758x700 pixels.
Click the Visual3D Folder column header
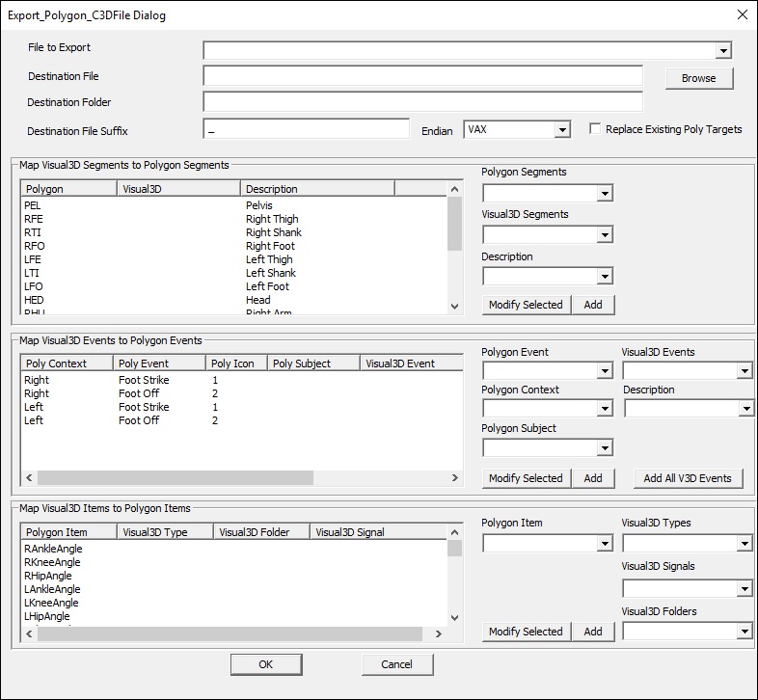tap(261, 532)
